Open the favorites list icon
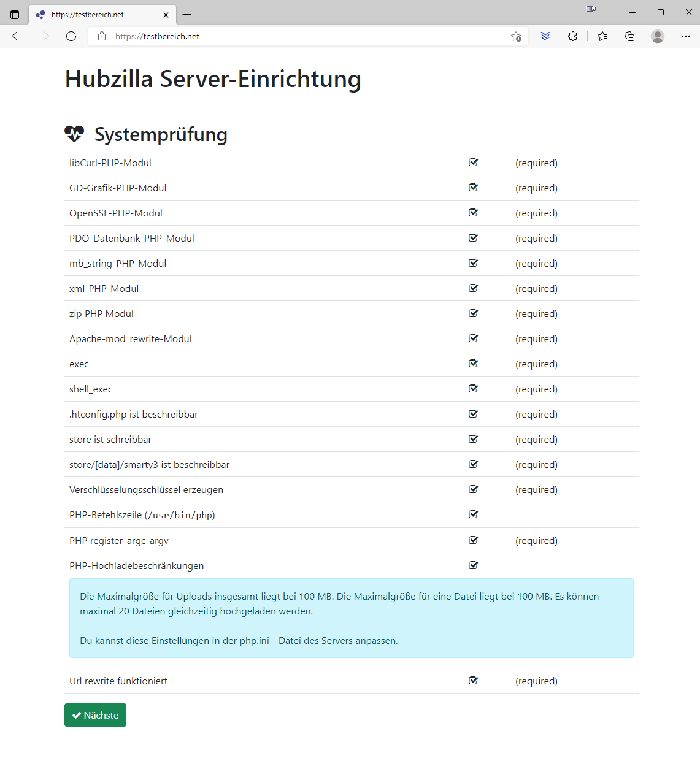700x761 pixels. 602,36
